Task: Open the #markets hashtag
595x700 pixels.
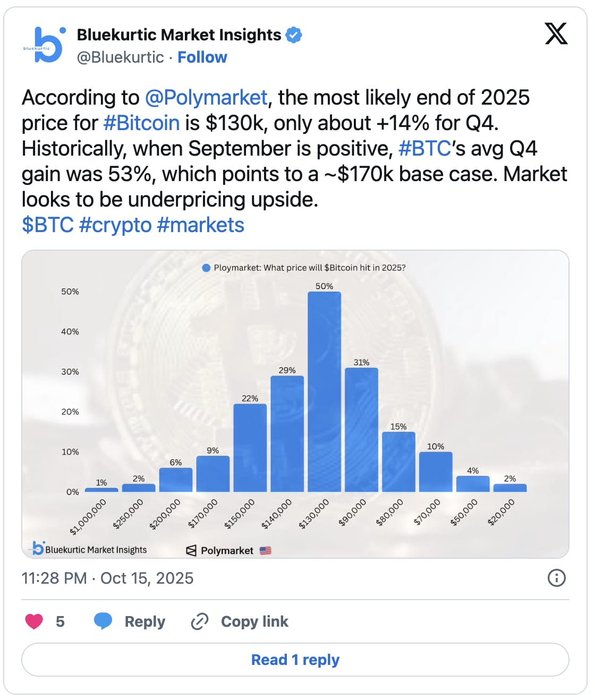Action: pyautogui.click(x=200, y=225)
